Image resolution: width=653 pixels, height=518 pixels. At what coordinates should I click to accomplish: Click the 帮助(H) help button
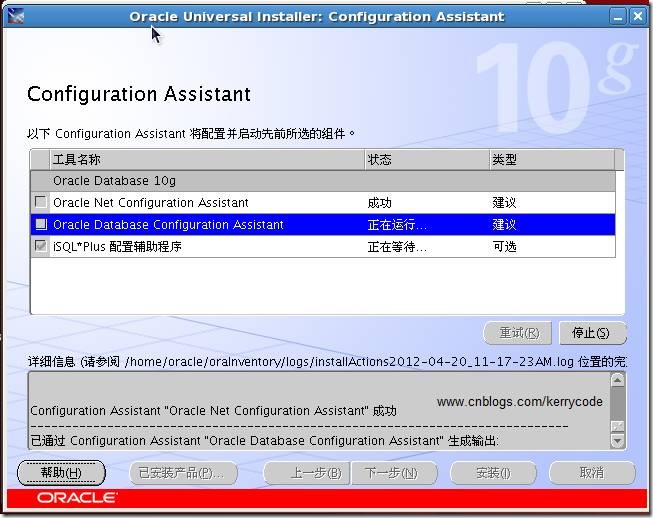(61, 473)
